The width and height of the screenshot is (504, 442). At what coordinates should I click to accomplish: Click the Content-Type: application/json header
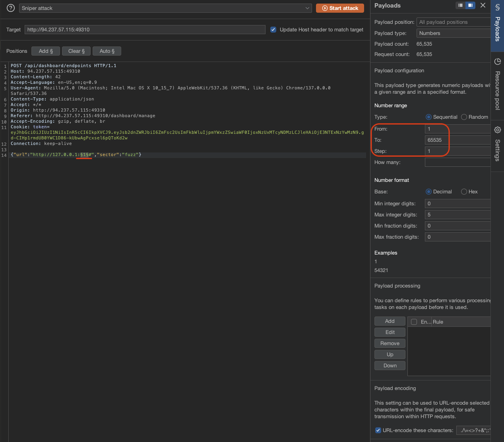52,99
